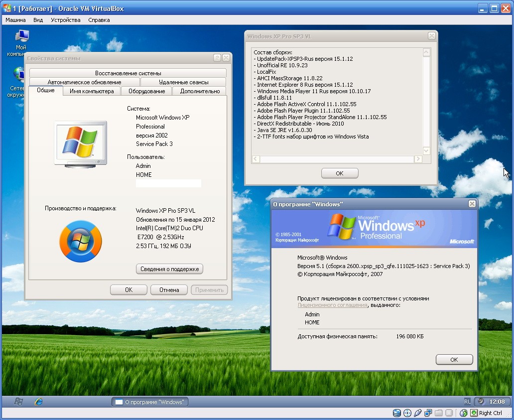Viewport: 514px width, 420px height.
Task: Open the Машина menu
Action: point(15,20)
